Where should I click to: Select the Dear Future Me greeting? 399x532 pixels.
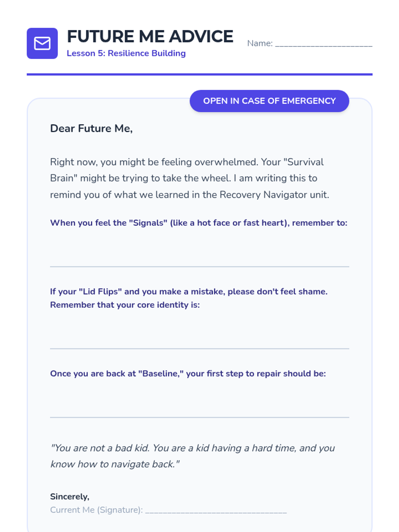pos(91,128)
